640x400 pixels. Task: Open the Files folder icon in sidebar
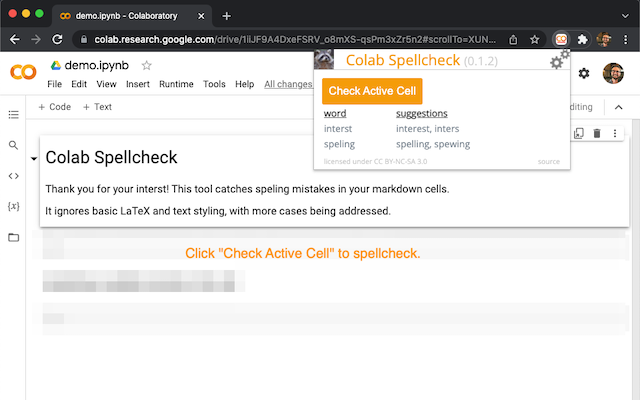pyautogui.click(x=13, y=237)
